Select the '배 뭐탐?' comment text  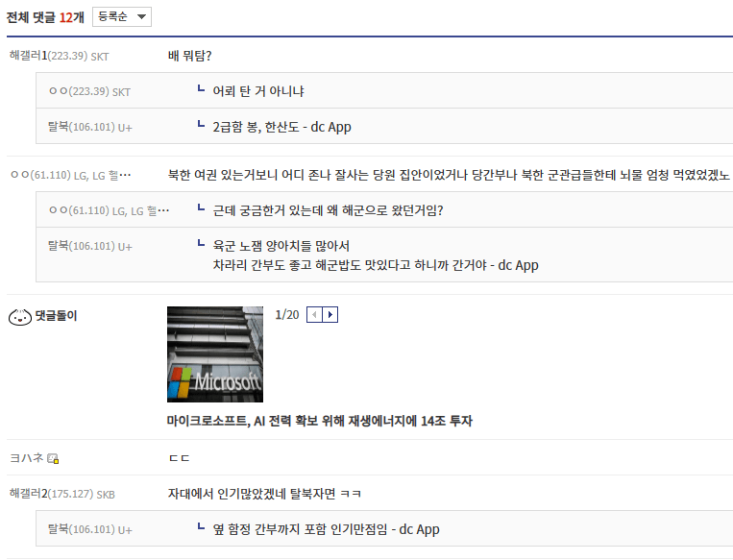189,56
